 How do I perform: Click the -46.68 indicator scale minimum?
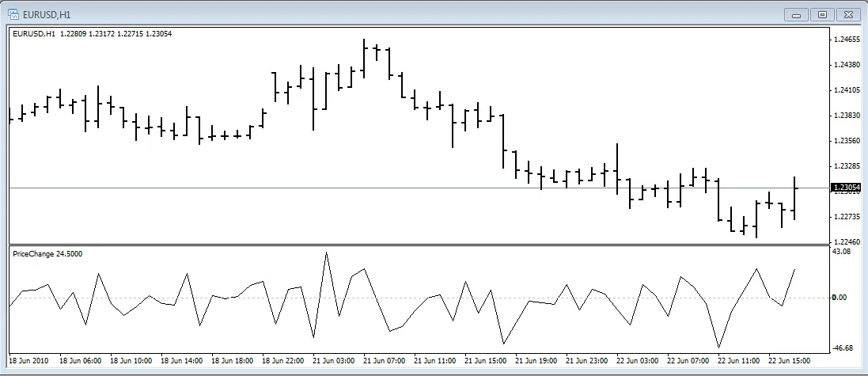843,348
